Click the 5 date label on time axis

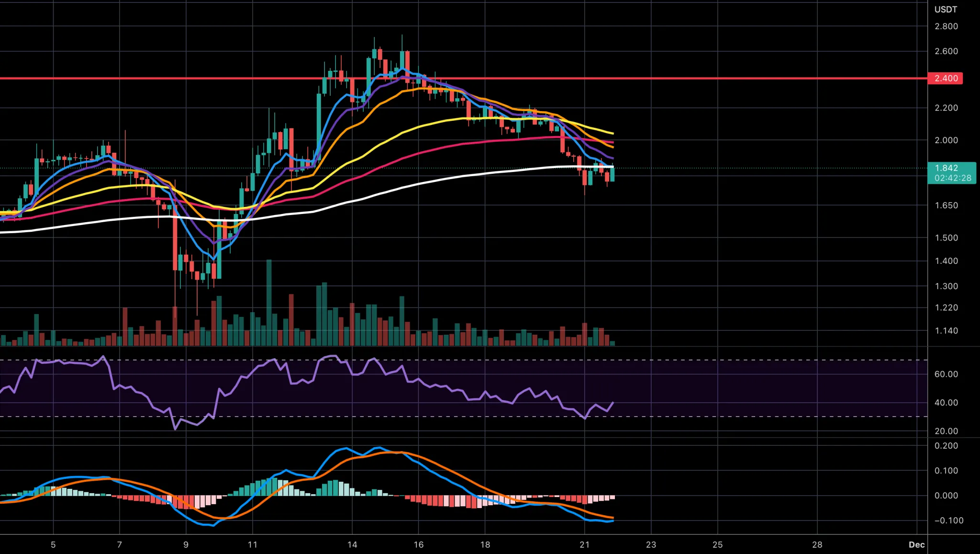(x=53, y=544)
